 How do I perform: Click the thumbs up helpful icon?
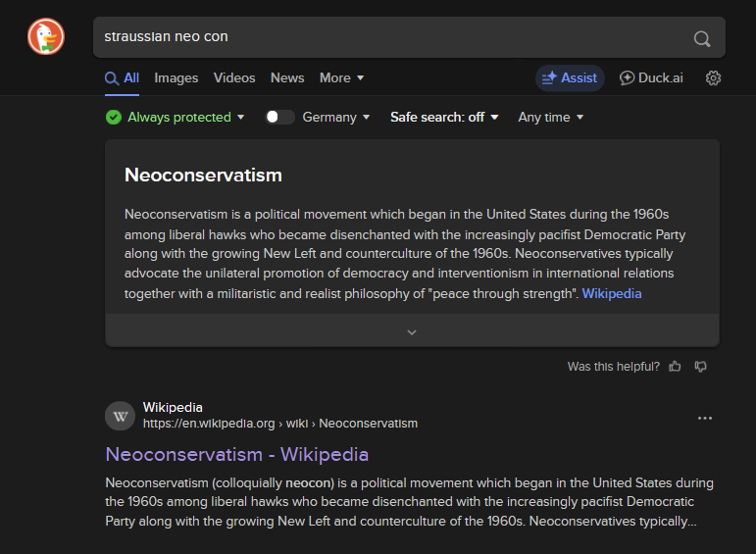(x=675, y=367)
